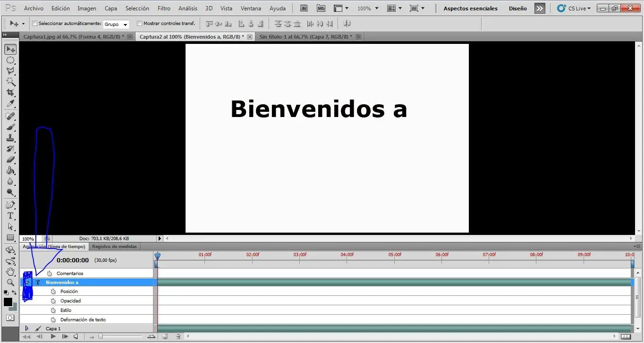Select the Elliptical Marquee tool
Screen dimensions: 644x343
tap(10, 60)
